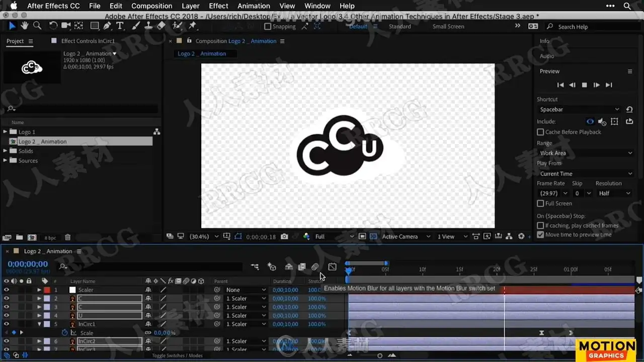This screenshot has height=362, width=644.
Task: Select the Brush tool
Action: pyautogui.click(x=136, y=26)
